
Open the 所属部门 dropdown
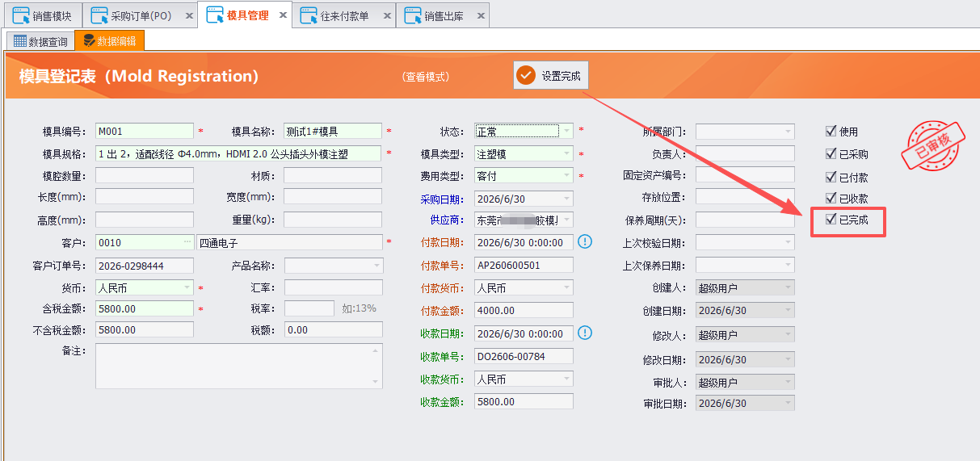[789, 131]
